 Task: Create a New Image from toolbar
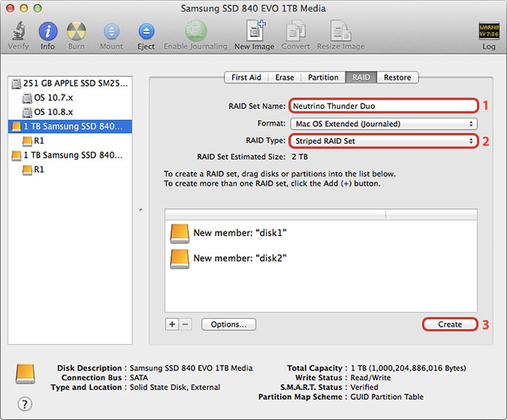pyautogui.click(x=252, y=32)
